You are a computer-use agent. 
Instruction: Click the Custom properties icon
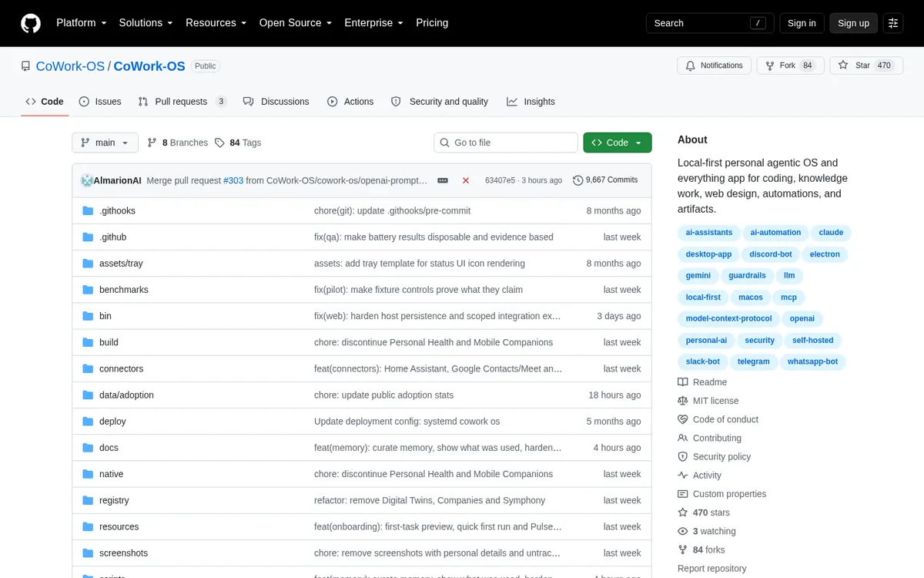coord(683,494)
